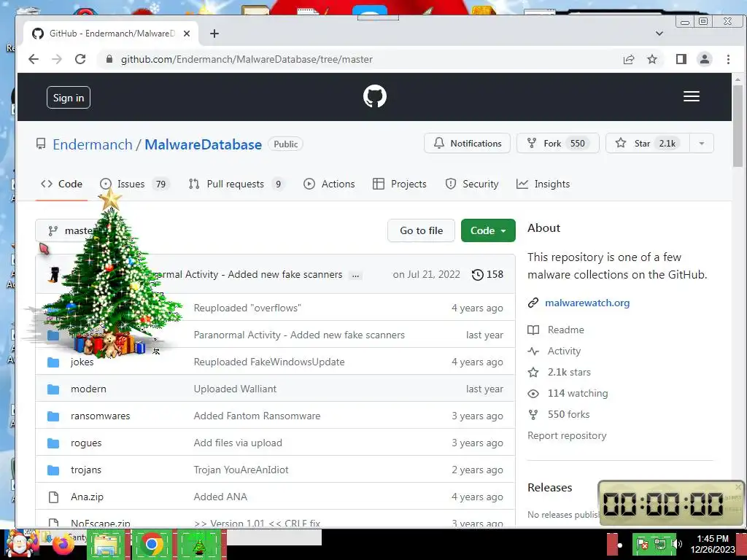The image size is (747, 560).
Task: Open Chrome three-dot menu
Action: tap(728, 59)
